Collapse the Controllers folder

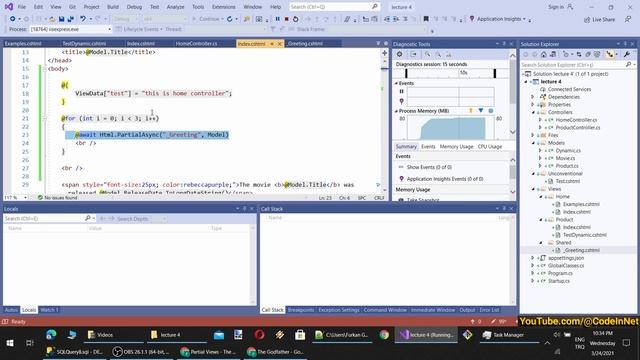[533, 112]
